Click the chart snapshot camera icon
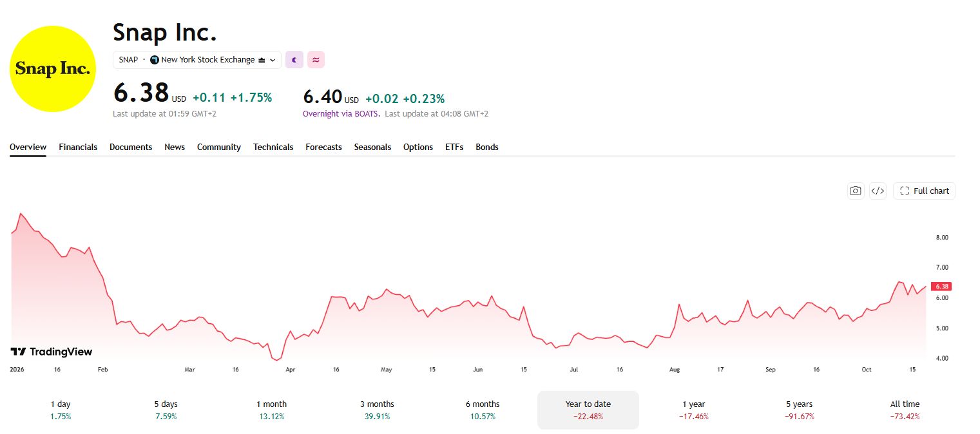Image resolution: width=980 pixels, height=434 pixels. 856,191
